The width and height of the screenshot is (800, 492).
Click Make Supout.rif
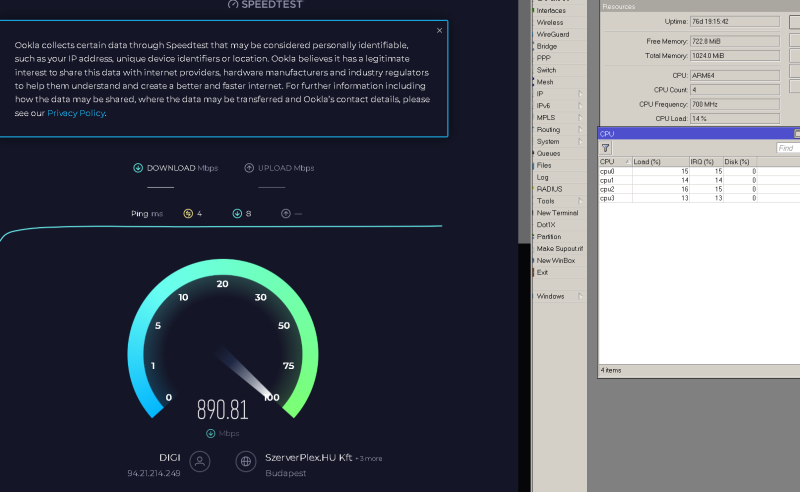coord(560,249)
